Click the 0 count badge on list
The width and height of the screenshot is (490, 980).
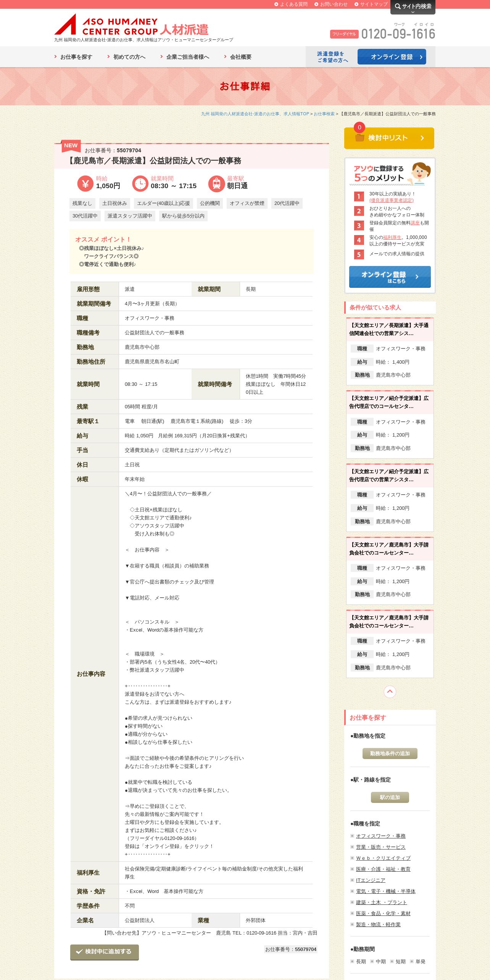[359, 127]
